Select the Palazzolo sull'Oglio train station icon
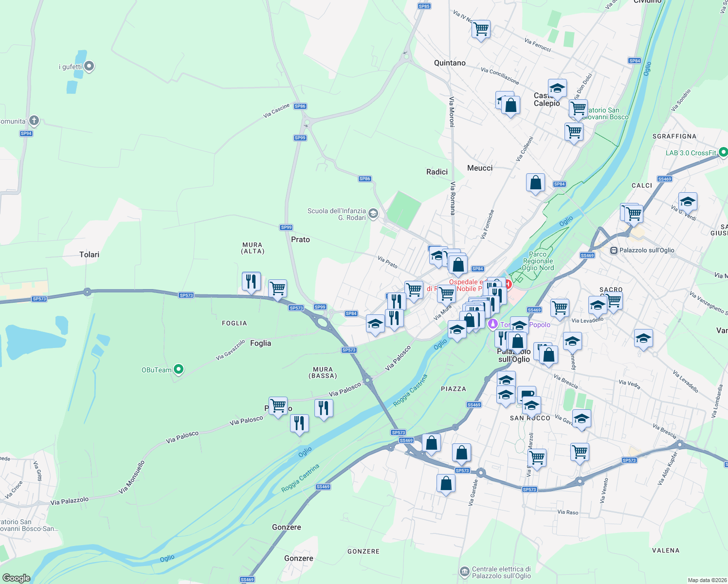This screenshot has height=584, width=728. (x=614, y=249)
